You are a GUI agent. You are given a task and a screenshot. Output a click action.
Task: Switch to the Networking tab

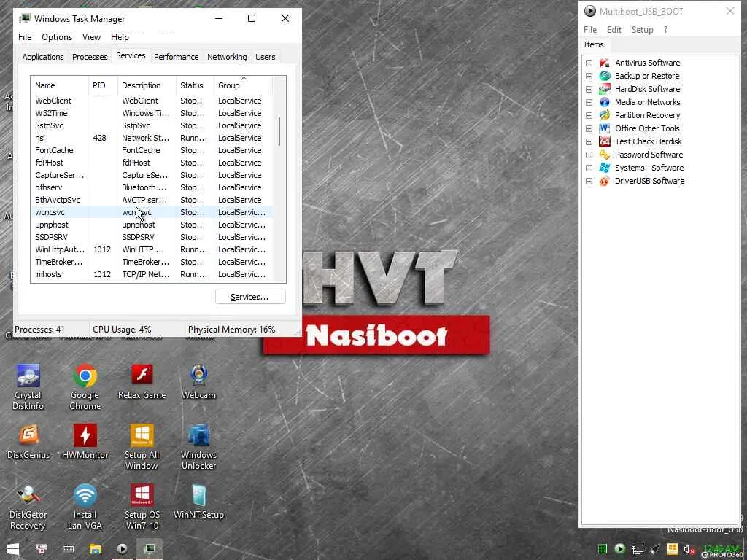pos(227,57)
